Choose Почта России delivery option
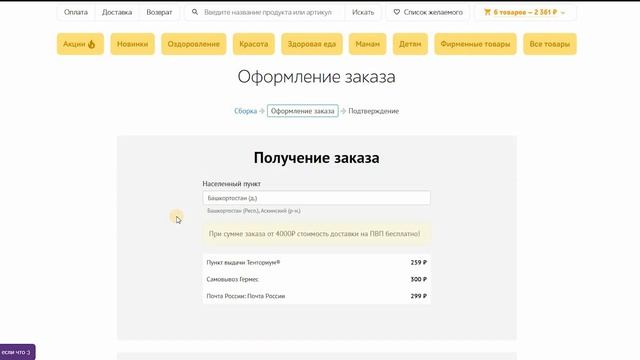The height and width of the screenshot is (360, 640). coord(316,296)
